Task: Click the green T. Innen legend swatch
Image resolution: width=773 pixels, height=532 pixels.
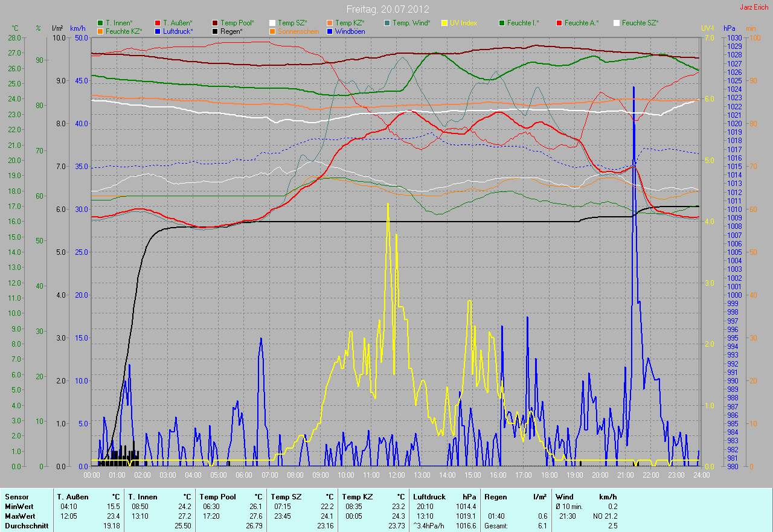Action: pyautogui.click(x=100, y=23)
